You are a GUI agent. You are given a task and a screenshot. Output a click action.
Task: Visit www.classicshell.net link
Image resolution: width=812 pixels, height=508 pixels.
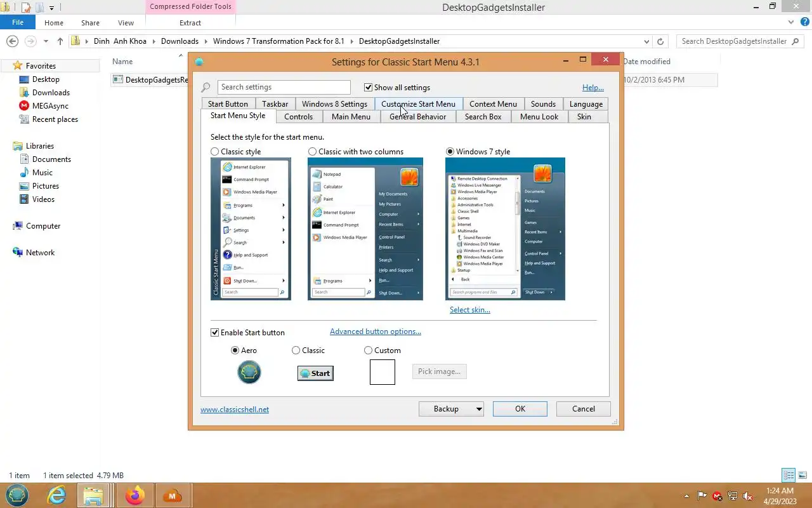(235, 410)
